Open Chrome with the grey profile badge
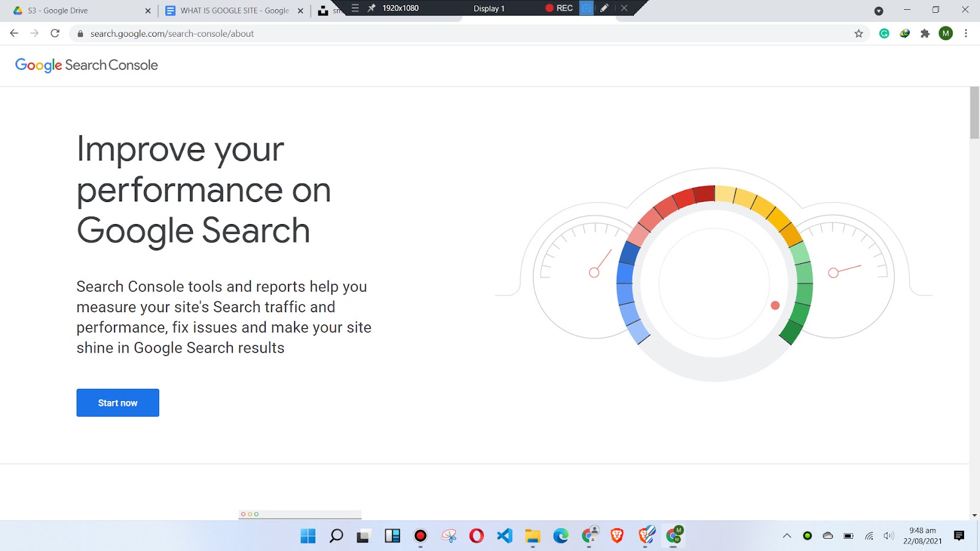 point(590,536)
